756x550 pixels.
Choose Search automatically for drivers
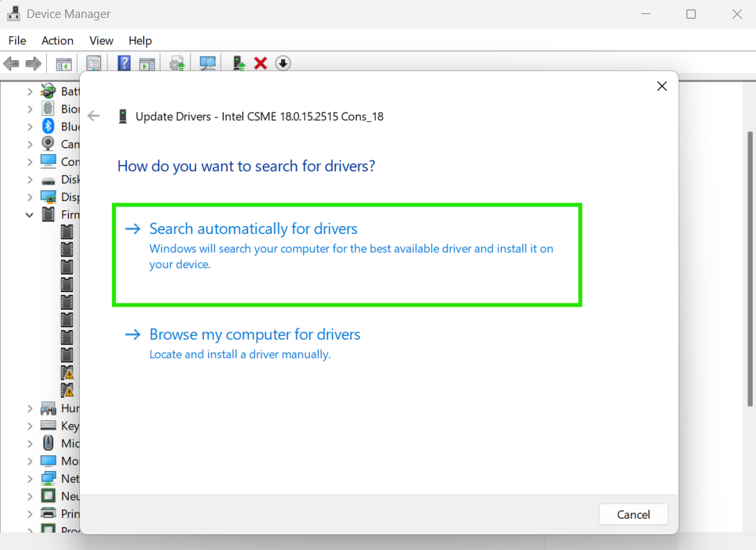coord(347,255)
